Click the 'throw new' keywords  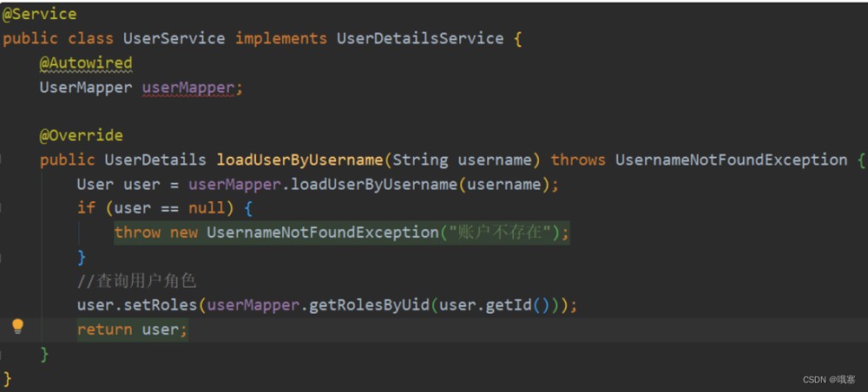[155, 232]
